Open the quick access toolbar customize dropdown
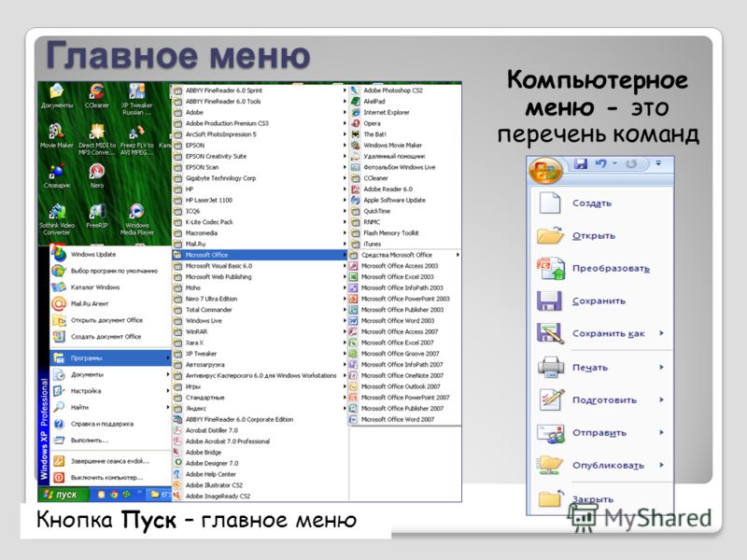 click(658, 163)
